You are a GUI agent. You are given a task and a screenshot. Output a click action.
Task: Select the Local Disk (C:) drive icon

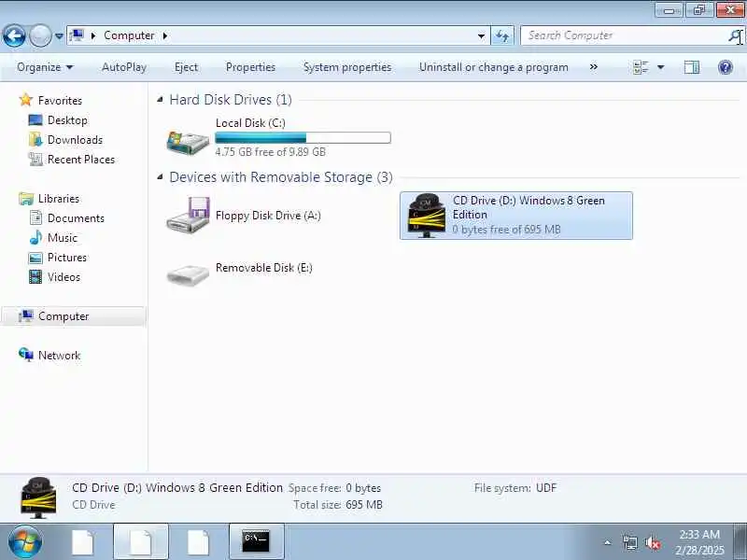pos(188,142)
